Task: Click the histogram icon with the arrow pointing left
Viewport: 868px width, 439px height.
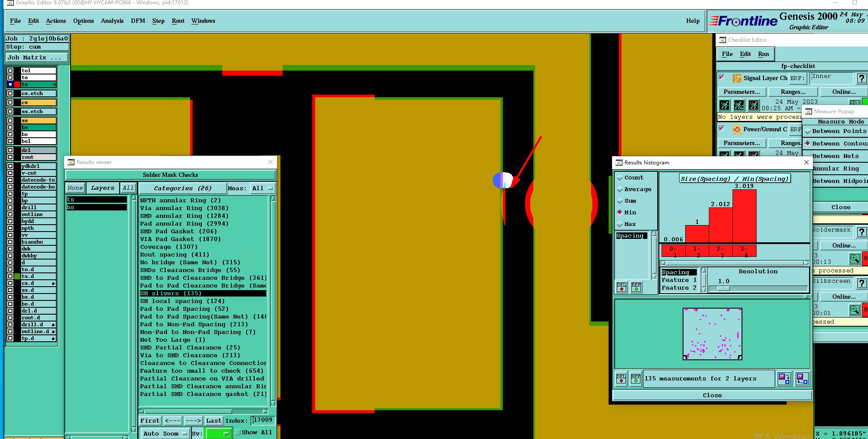Action: 802,378
